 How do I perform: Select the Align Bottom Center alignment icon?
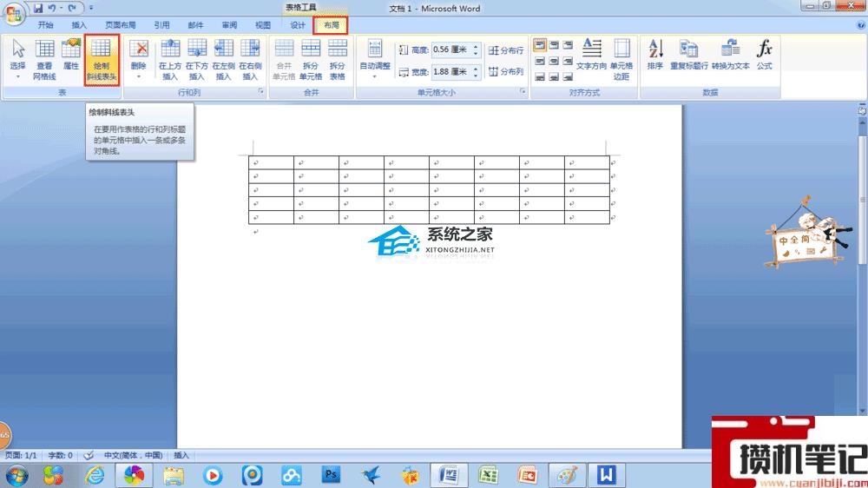tap(554, 76)
